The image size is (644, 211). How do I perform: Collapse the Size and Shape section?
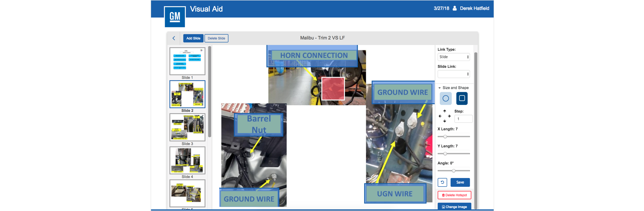453,88
